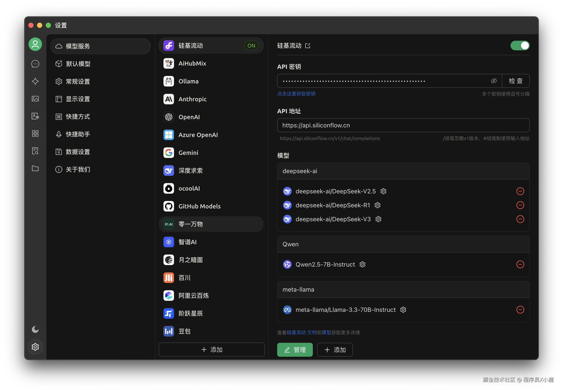Screen dimensions: 563x392
Task: Click the 点击这里获取密钥 link
Action: click(x=296, y=94)
